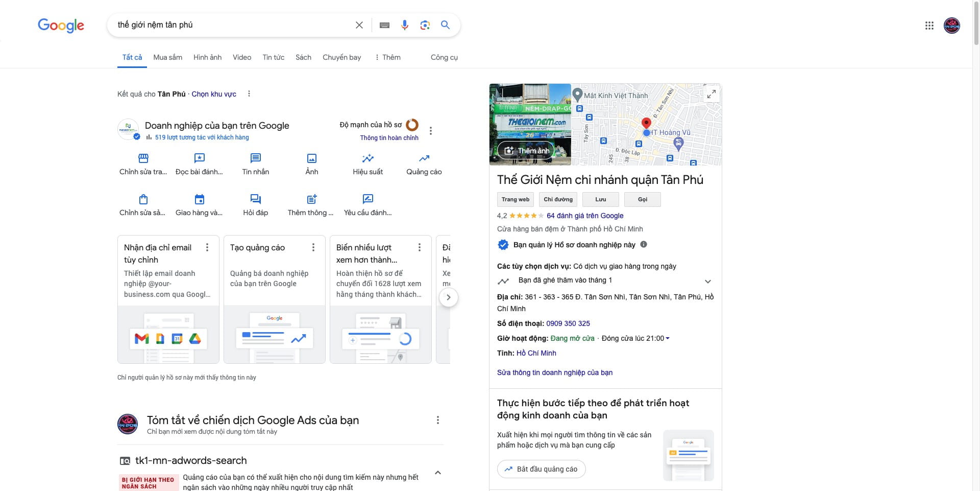Open 519 lượt tương tác với khách hàng
The height and width of the screenshot is (491, 980).
pyautogui.click(x=202, y=137)
